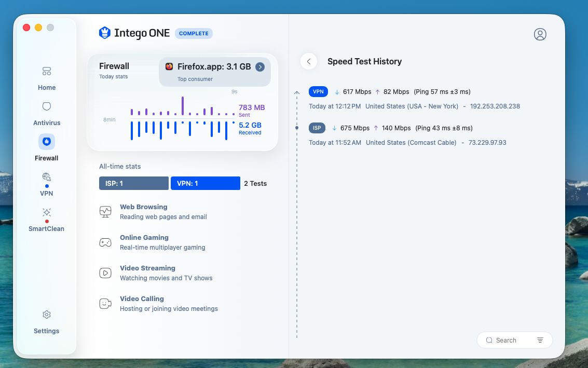Click '2 Tests' count label
The image size is (588, 368).
pyautogui.click(x=255, y=183)
